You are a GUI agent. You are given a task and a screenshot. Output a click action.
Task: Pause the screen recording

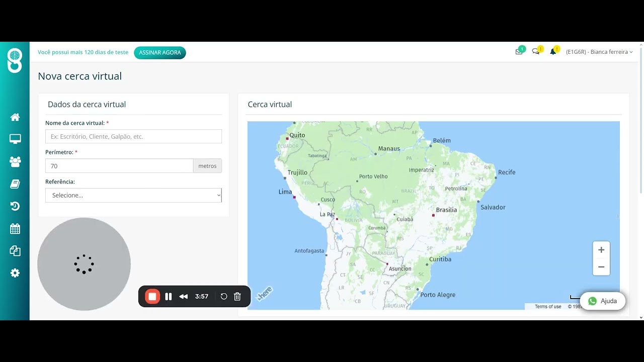169,297
